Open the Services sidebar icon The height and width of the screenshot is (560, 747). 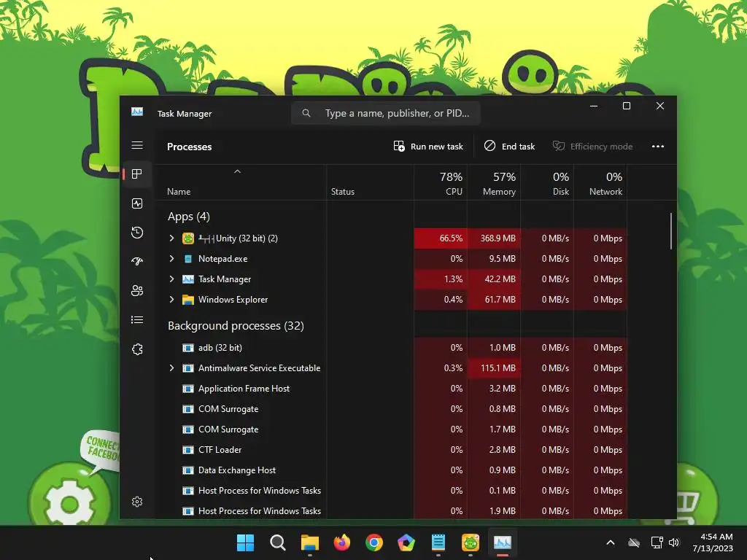coord(137,349)
